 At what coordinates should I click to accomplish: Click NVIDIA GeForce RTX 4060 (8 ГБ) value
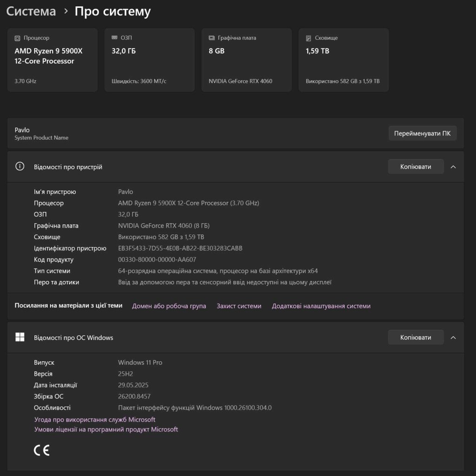[x=164, y=225]
